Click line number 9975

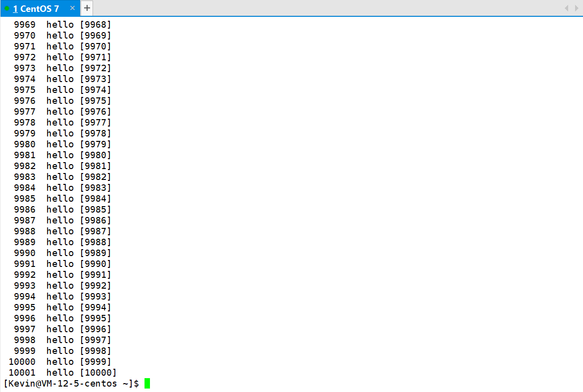[25, 90]
